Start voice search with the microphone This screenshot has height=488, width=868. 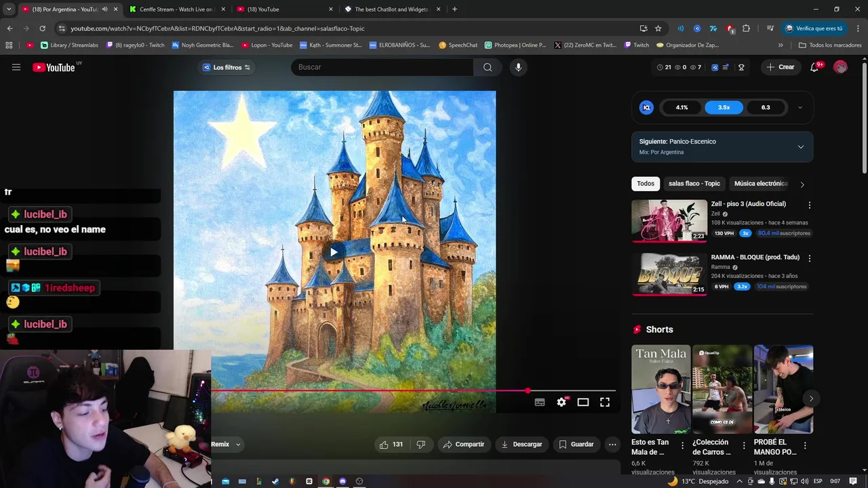518,67
